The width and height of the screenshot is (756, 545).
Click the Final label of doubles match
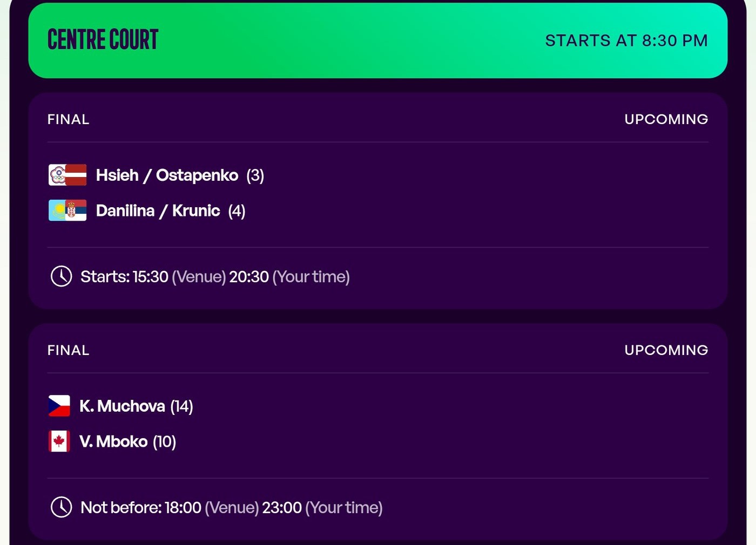(x=69, y=119)
